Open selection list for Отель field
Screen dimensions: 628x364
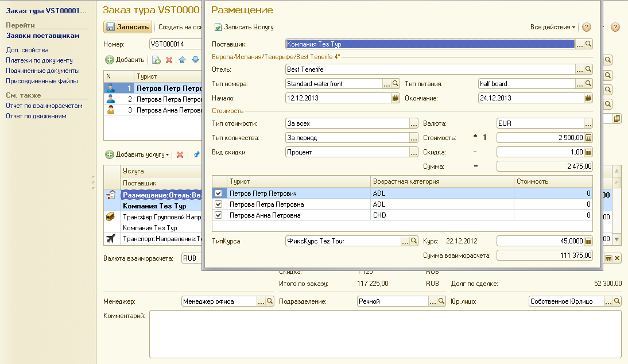580,69
